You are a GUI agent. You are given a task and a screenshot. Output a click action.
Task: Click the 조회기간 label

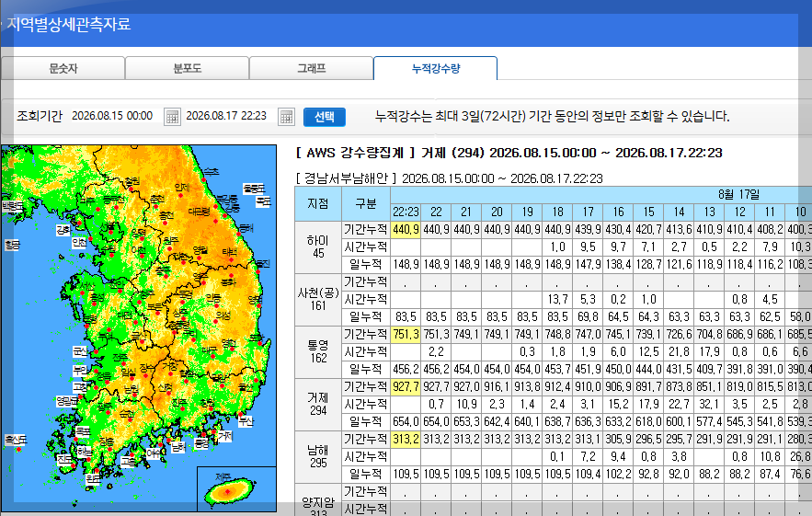coord(40,116)
